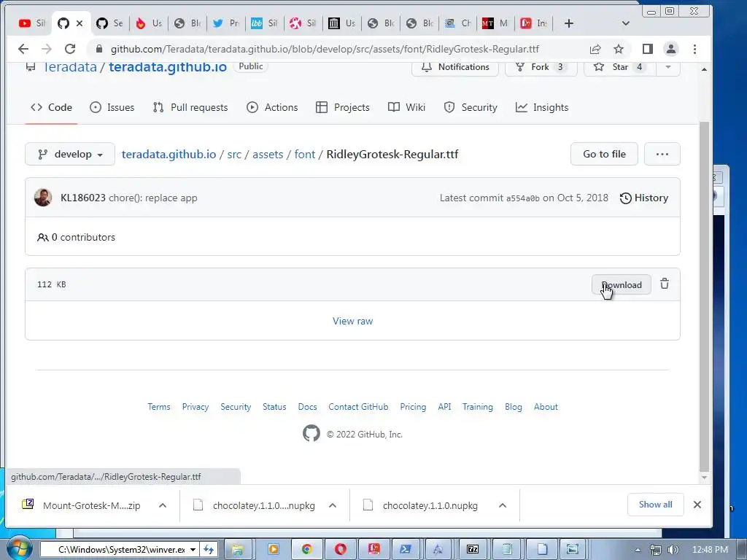Open the repository Security tab
Image resolution: width=747 pixels, height=560 pixels.
pos(471,108)
